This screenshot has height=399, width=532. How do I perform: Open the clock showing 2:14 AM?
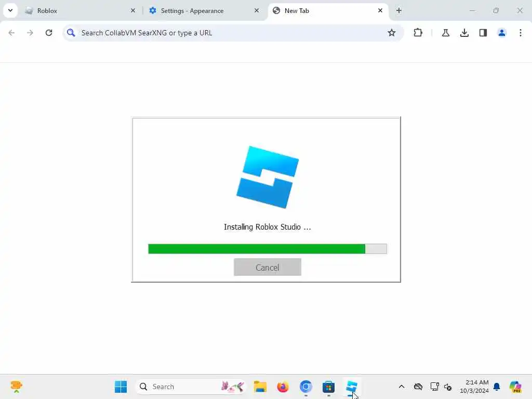(x=474, y=387)
